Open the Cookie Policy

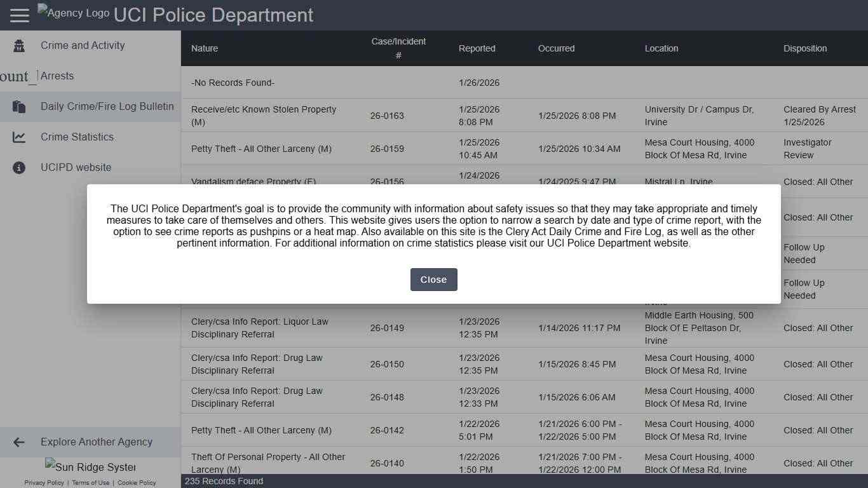pos(137,482)
